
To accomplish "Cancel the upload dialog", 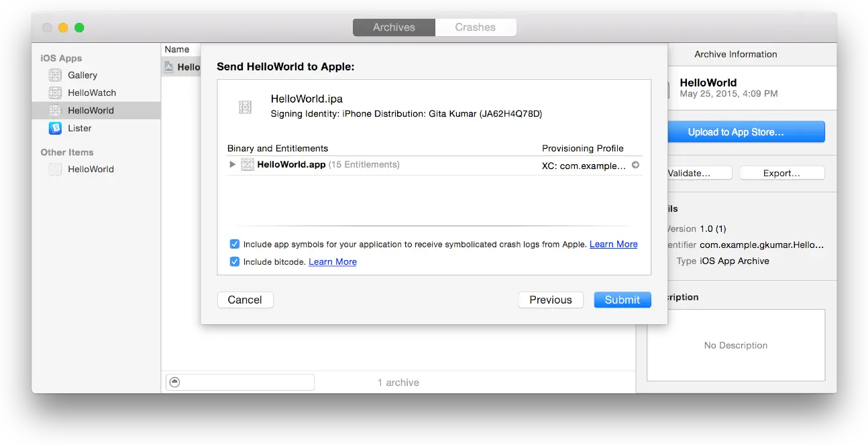I will pos(245,300).
